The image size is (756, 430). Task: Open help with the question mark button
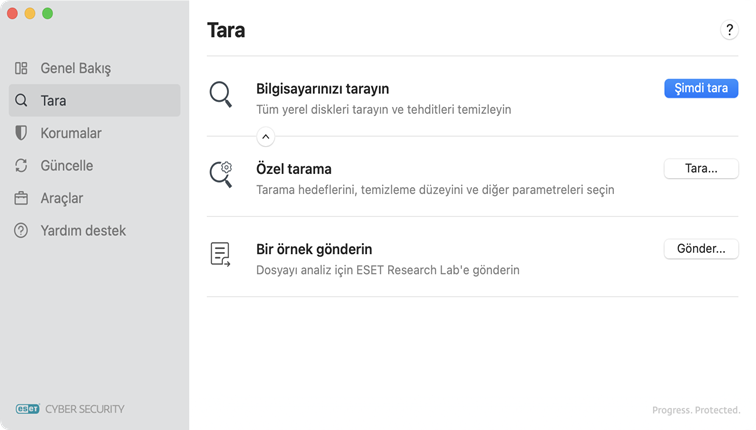[729, 30]
